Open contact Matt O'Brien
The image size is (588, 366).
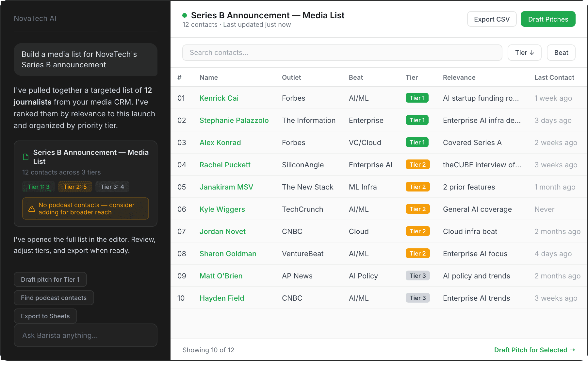point(221,276)
